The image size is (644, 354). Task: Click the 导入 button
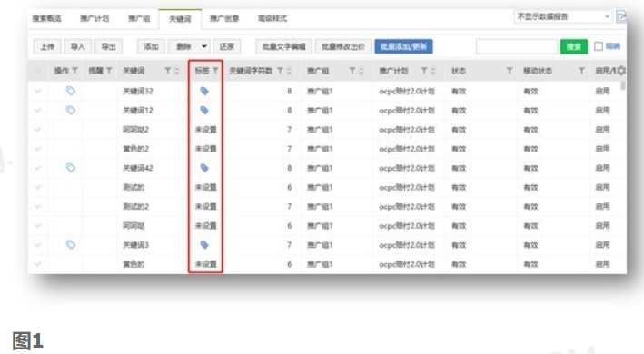(x=77, y=46)
